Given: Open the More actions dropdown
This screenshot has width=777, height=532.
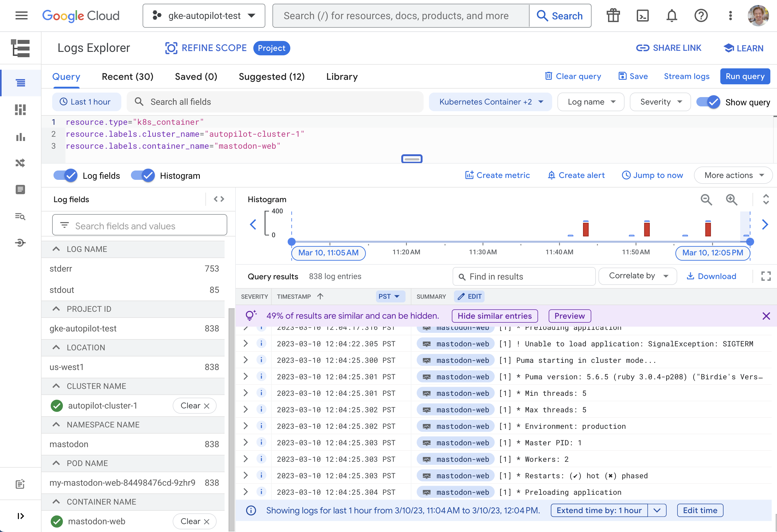Looking at the screenshot, I should [x=733, y=176].
